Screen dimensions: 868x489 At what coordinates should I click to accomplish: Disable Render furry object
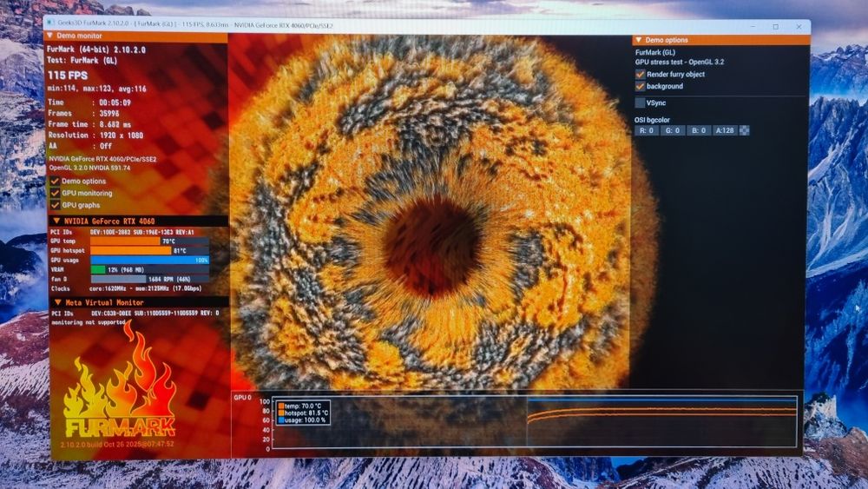[x=640, y=74]
